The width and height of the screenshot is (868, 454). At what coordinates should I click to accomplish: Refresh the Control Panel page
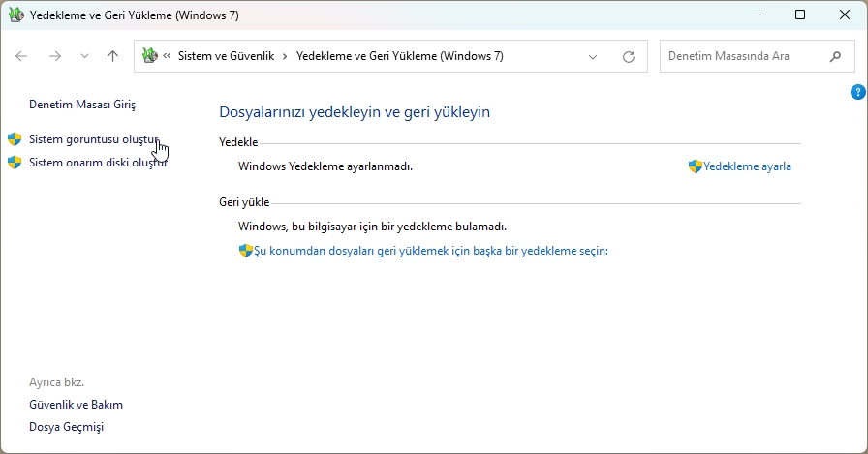pyautogui.click(x=629, y=56)
